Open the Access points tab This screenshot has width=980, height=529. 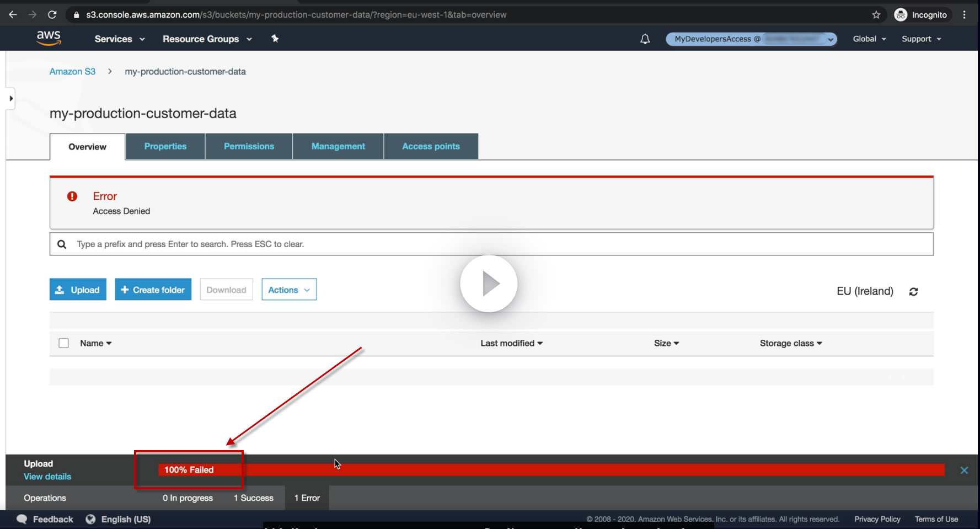click(x=431, y=146)
